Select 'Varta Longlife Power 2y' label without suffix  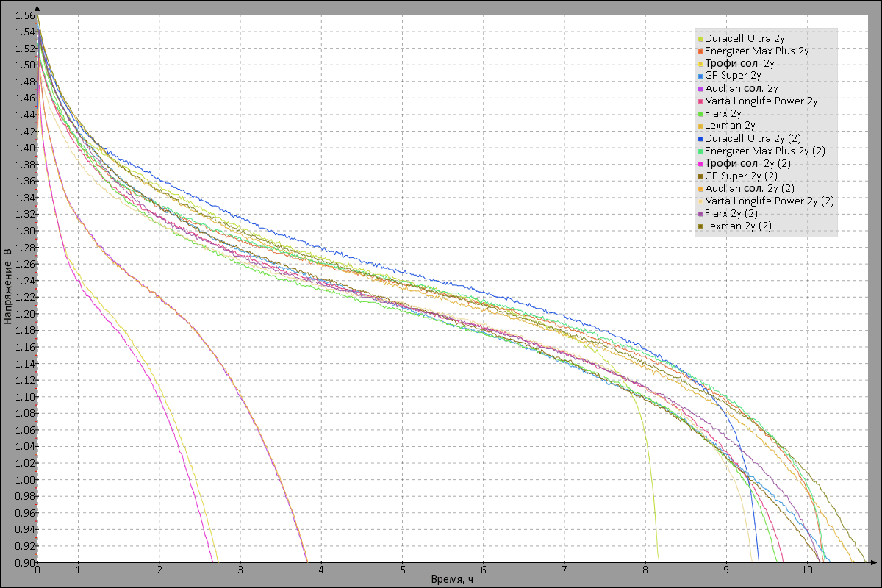pos(761,101)
